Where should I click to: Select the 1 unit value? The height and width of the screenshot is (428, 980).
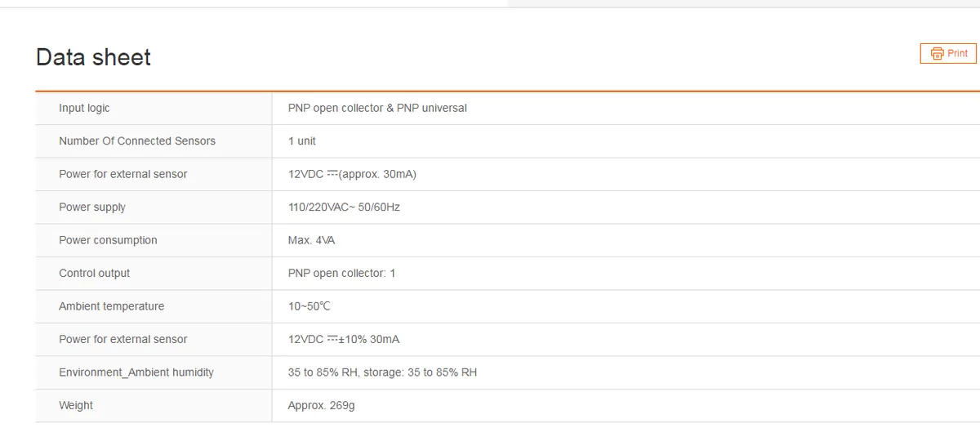302,141
